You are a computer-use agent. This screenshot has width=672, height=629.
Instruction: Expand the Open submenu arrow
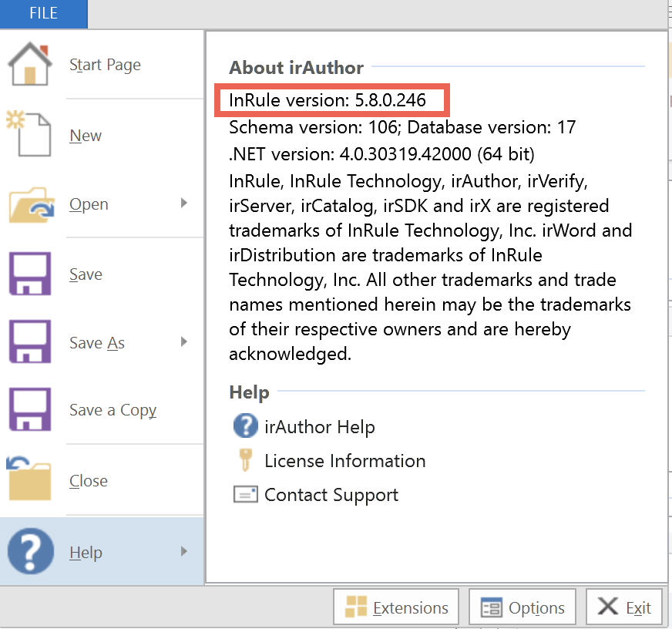[183, 204]
